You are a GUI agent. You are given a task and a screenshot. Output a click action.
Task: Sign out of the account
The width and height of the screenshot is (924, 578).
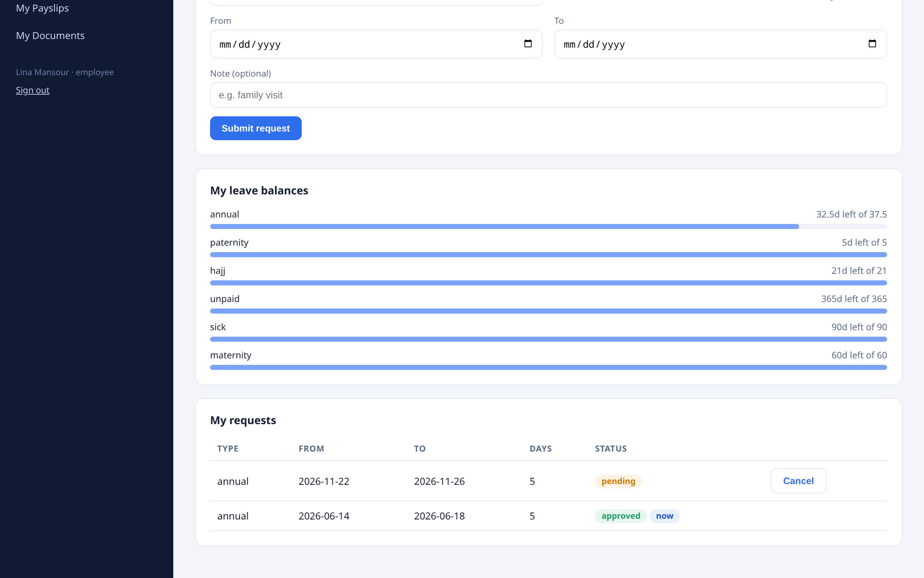pyautogui.click(x=32, y=90)
